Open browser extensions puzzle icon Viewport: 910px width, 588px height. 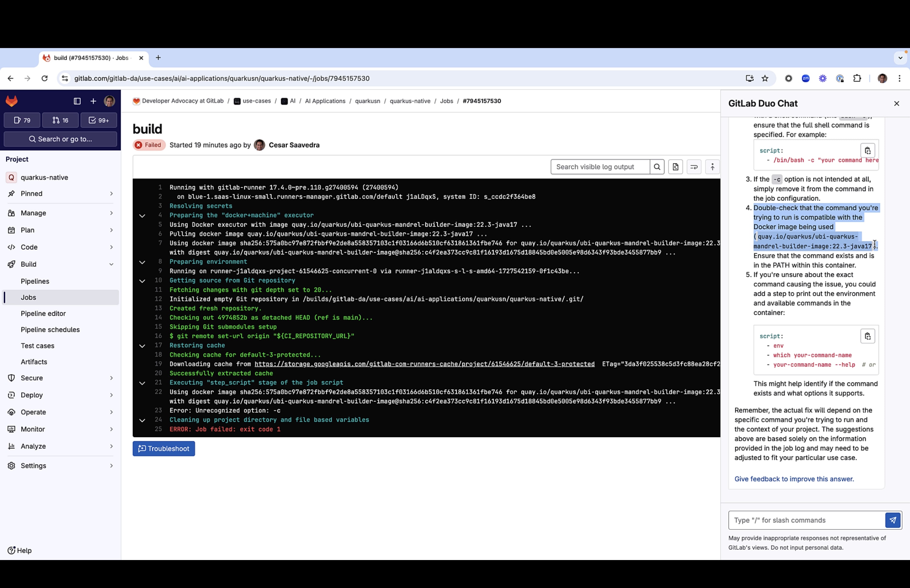[x=857, y=78]
